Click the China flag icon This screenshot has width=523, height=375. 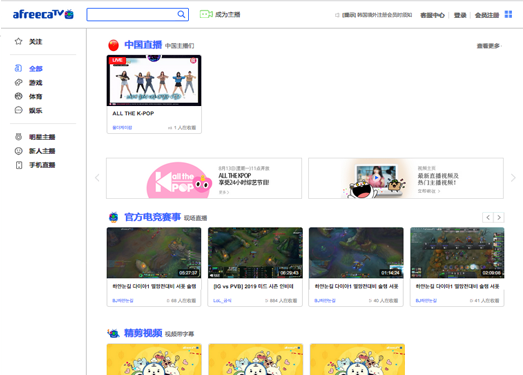pyautogui.click(x=113, y=45)
